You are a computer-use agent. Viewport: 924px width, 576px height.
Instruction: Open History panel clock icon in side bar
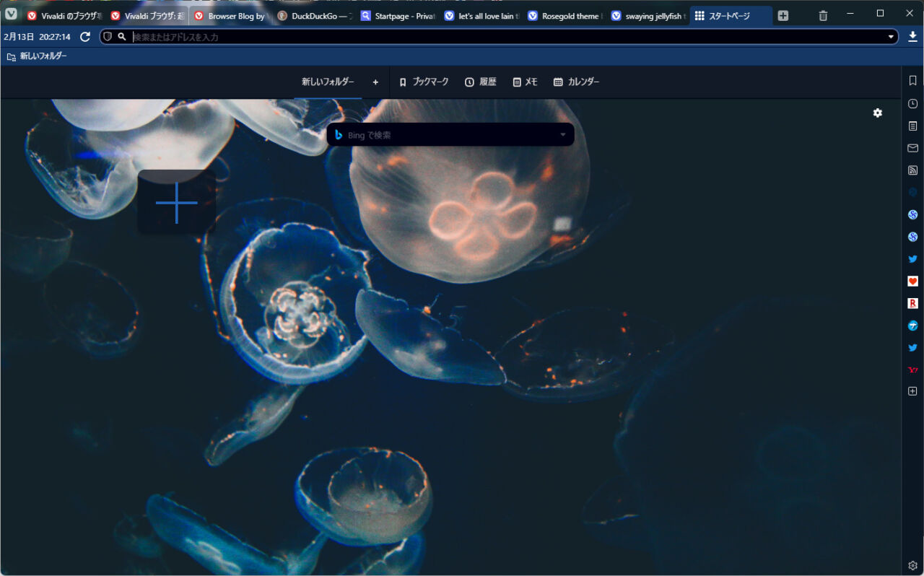pos(912,103)
